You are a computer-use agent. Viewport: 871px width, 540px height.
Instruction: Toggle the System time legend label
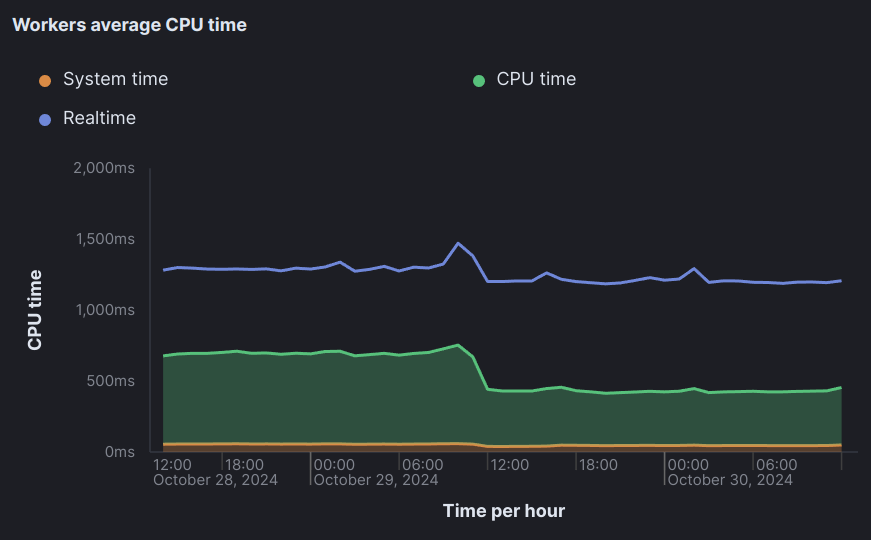(115, 79)
